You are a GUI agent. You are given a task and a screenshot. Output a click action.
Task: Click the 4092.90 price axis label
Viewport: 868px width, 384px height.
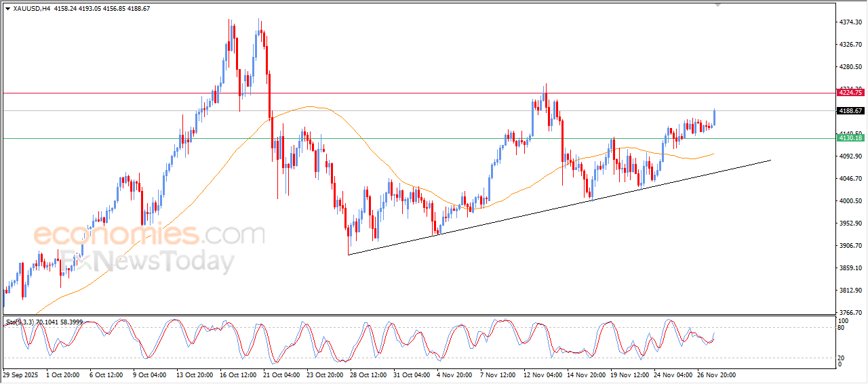point(850,156)
